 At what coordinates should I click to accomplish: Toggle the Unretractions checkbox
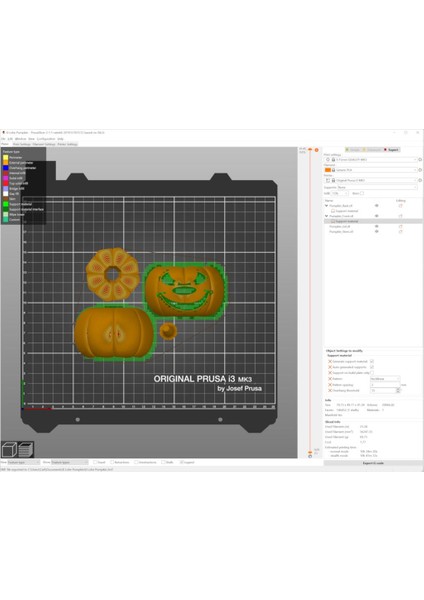(136, 462)
